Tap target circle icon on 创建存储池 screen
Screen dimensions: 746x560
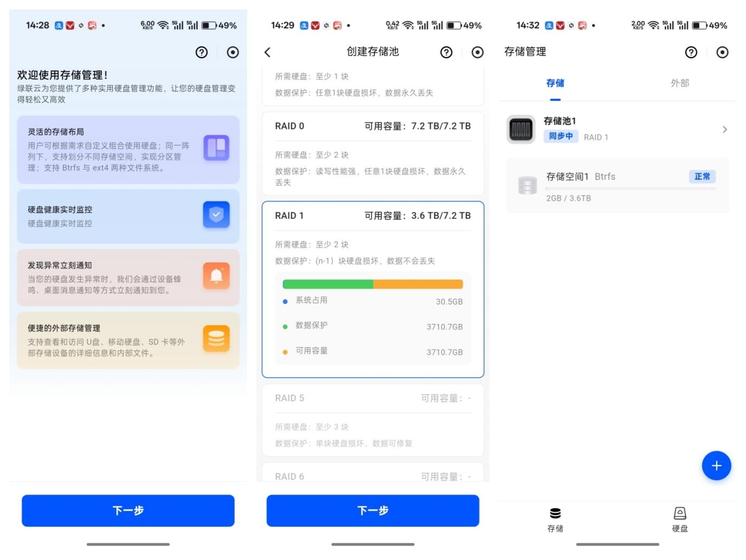click(x=478, y=53)
